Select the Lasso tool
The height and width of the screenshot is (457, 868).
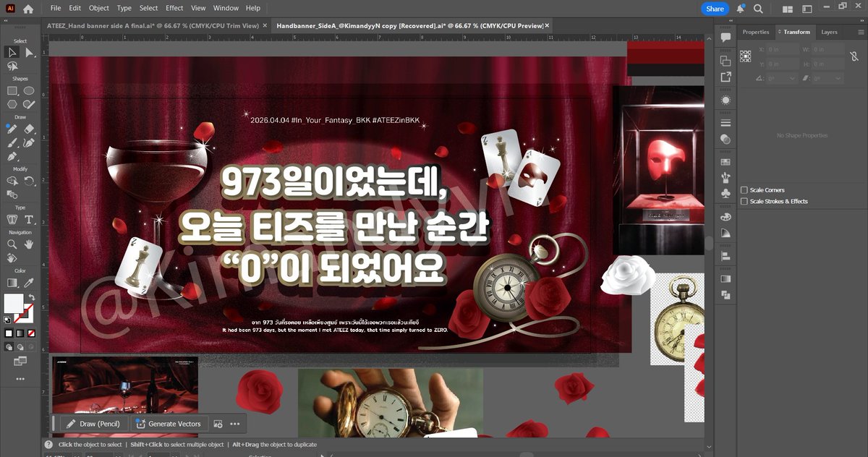(12, 67)
